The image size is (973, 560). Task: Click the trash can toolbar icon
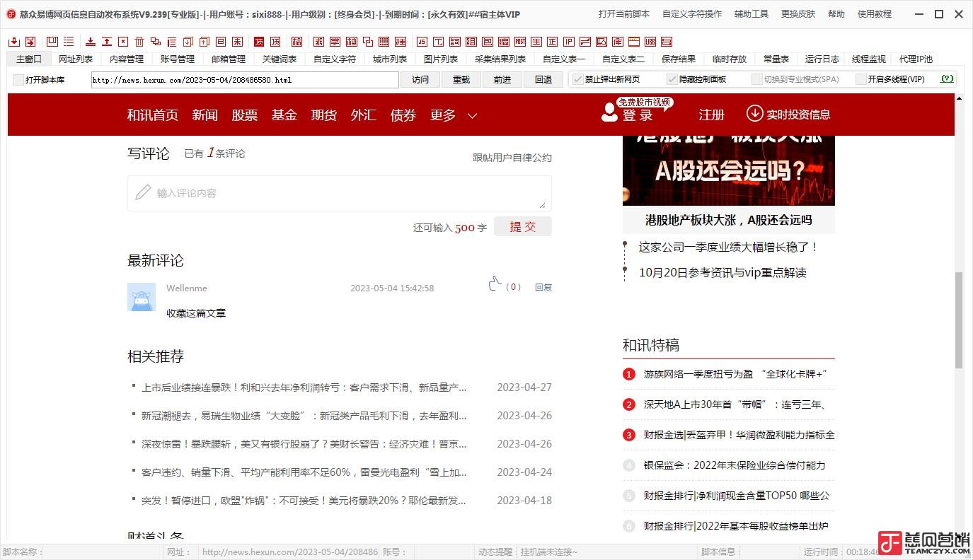pos(139,42)
